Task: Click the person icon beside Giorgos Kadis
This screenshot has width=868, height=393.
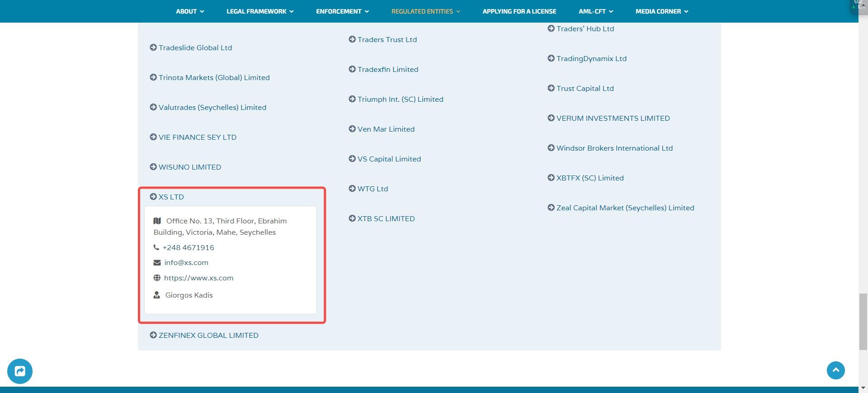Action: click(156, 295)
